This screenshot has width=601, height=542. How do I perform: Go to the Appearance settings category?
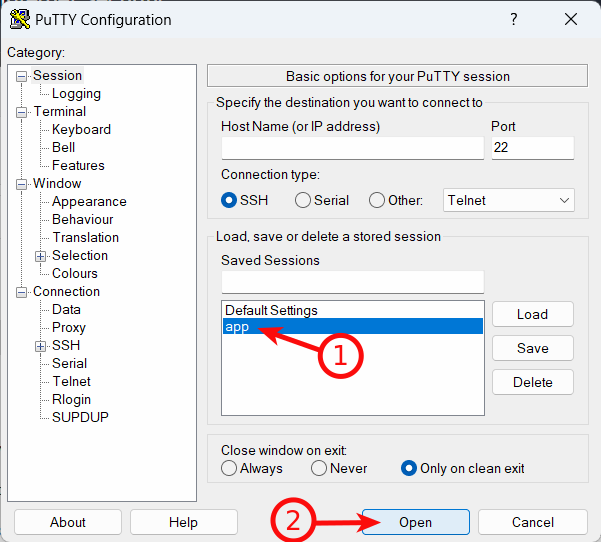[x=89, y=202]
